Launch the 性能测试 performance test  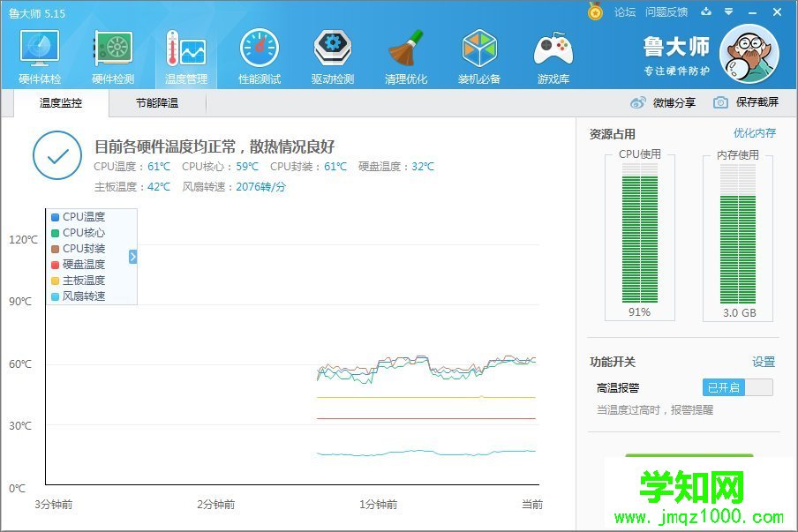260,55
